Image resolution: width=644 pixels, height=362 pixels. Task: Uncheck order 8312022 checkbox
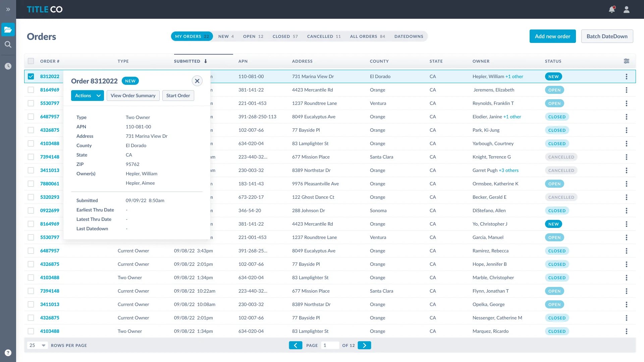[x=31, y=76]
